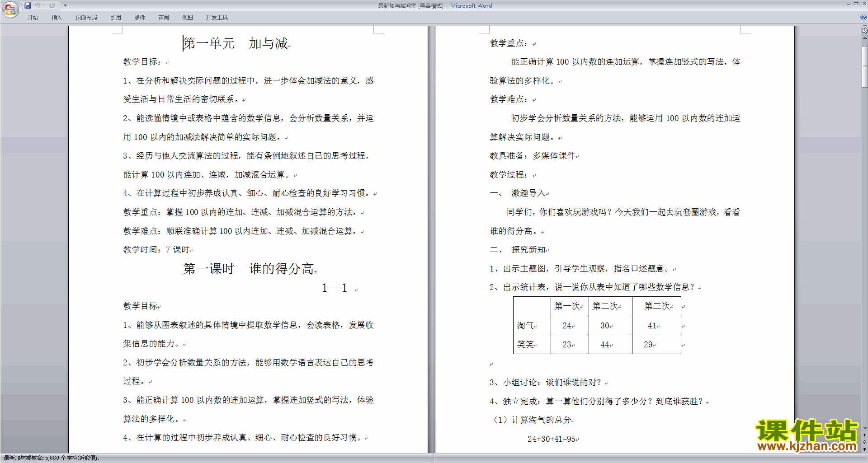The image size is (868, 463).
Task: Open the 邮件 ribbon tab
Action: [140, 17]
